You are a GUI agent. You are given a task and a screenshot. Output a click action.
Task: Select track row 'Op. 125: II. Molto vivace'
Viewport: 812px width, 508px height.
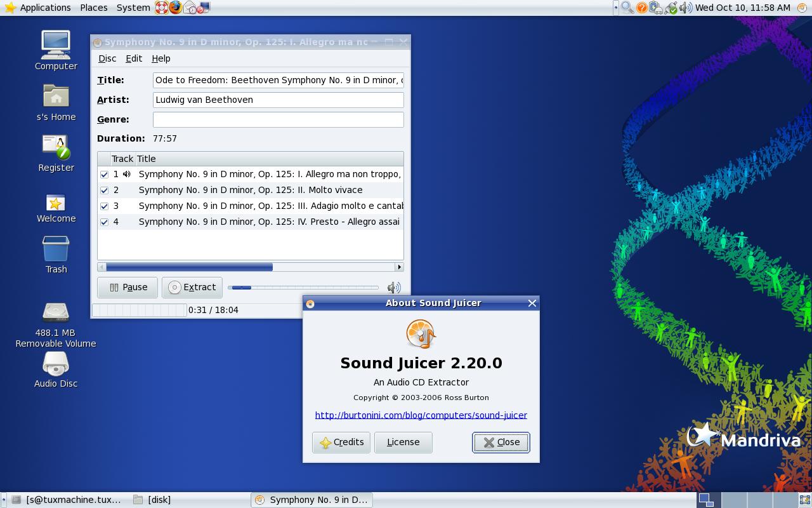[x=251, y=190]
